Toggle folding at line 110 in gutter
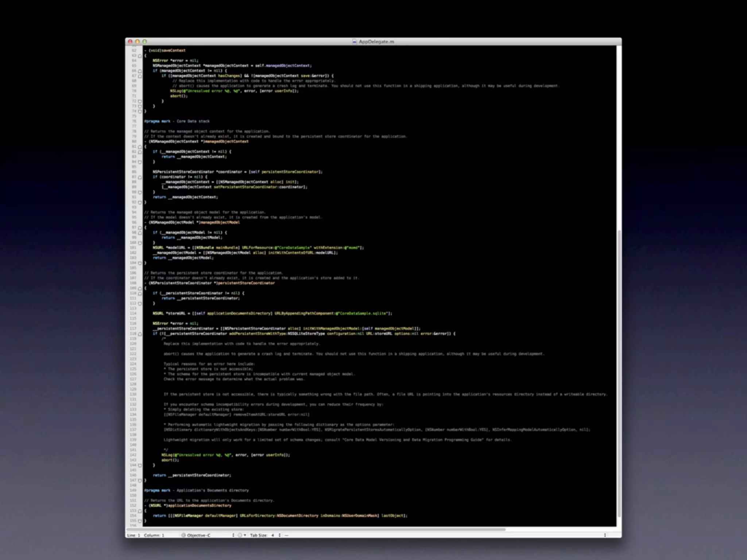The width and height of the screenshot is (747, 560). point(140,293)
